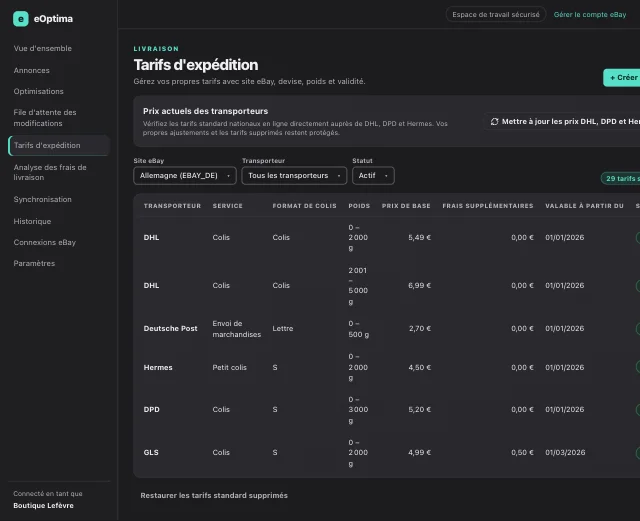640x521 pixels.
Task: Open File d'attente des modifications
Action: click(x=45, y=118)
